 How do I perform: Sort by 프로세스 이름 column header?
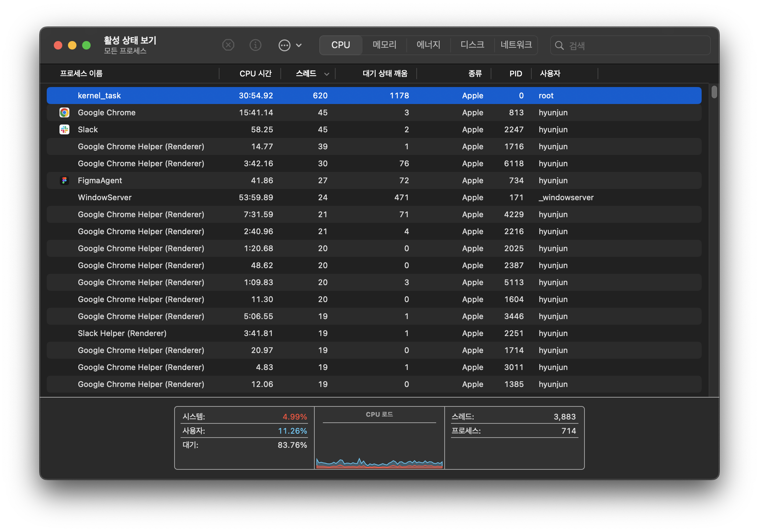point(81,74)
